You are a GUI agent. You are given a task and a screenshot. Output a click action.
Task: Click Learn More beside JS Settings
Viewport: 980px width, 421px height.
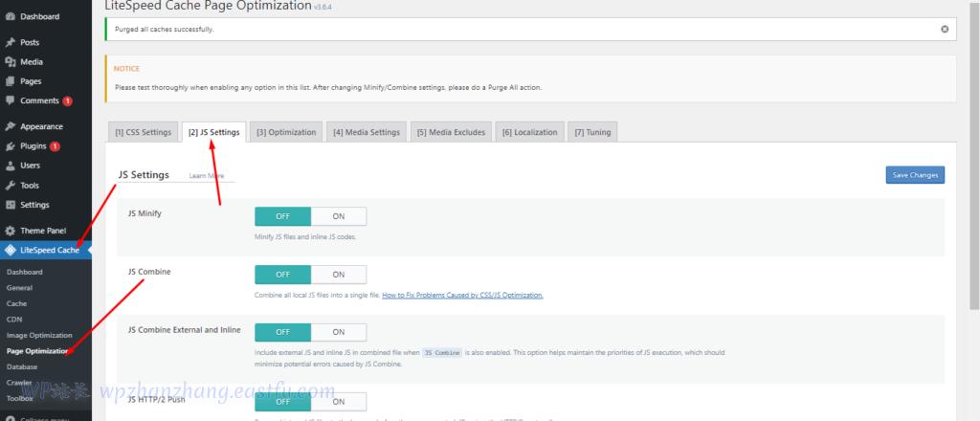click(x=207, y=176)
